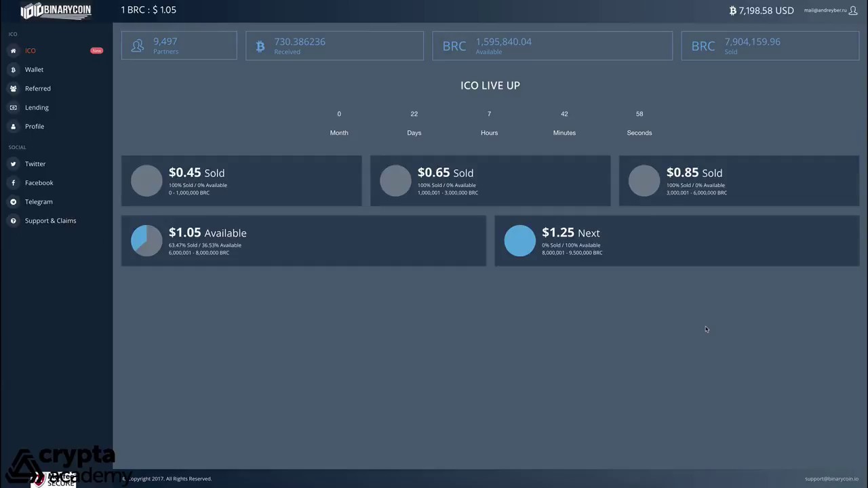
Task: Click the Support & Claims question icon
Action: [13, 221]
